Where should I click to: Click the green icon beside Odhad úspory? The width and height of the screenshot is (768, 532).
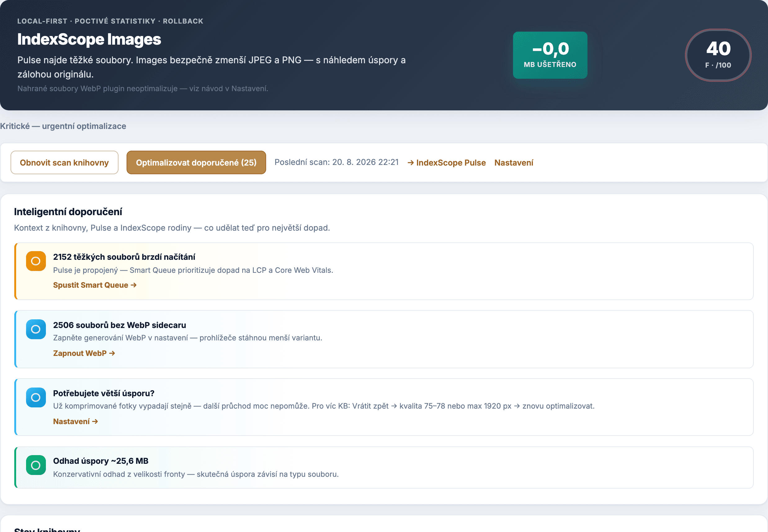[36, 465]
